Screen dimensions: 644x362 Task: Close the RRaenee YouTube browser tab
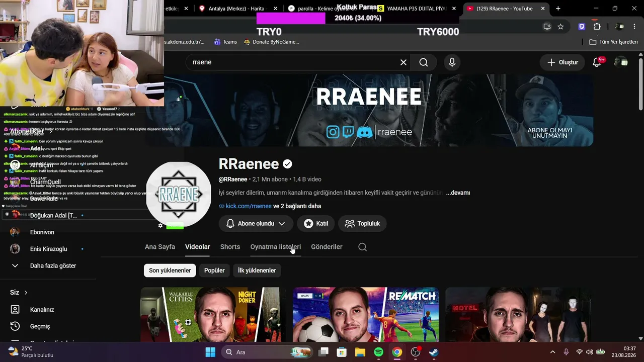tap(542, 9)
